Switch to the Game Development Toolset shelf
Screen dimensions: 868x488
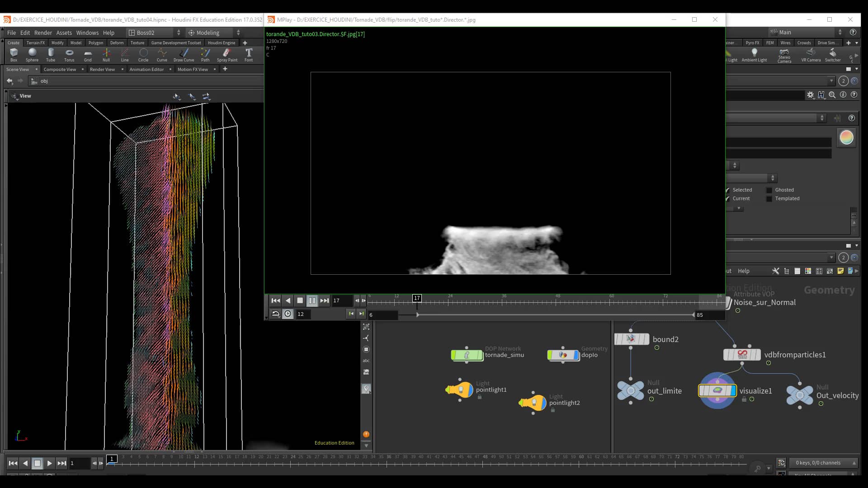176,42
